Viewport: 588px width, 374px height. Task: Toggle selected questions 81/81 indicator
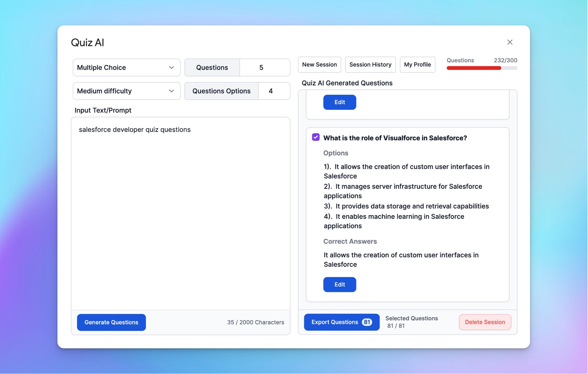(411, 322)
